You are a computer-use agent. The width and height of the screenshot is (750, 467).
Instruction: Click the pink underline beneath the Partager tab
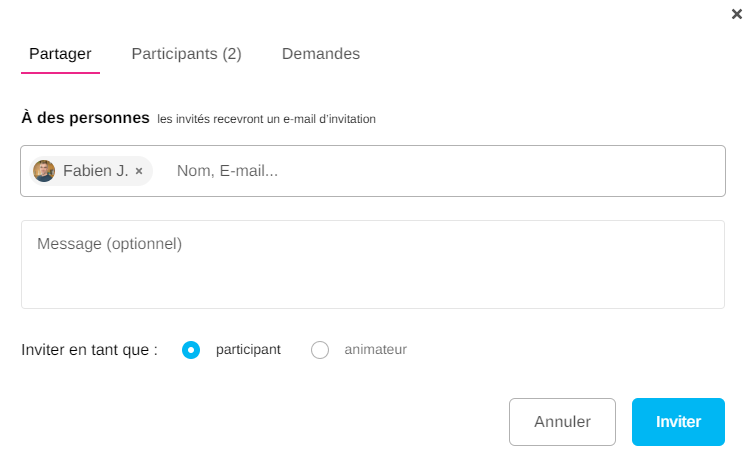tap(60, 73)
